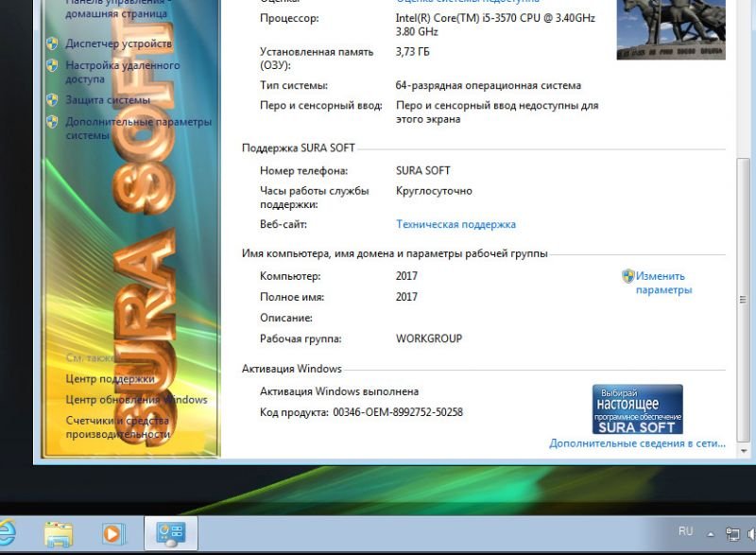Viewport: 756px width, 555px height.
Task: Click Активация Windows выполнена text
Action: click(x=339, y=391)
